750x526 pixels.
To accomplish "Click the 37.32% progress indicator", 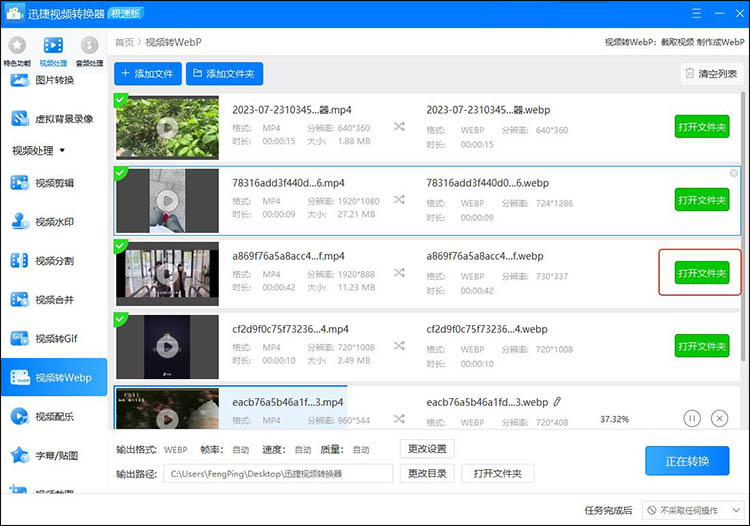I will [614, 419].
